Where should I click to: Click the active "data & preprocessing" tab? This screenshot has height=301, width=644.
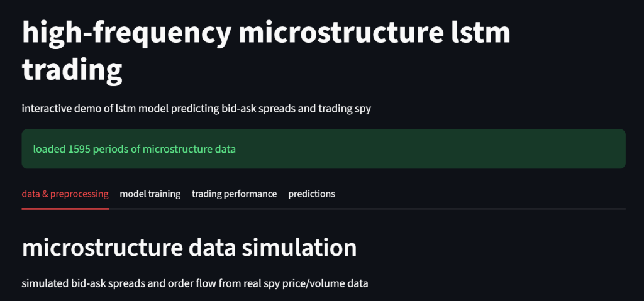pos(65,194)
